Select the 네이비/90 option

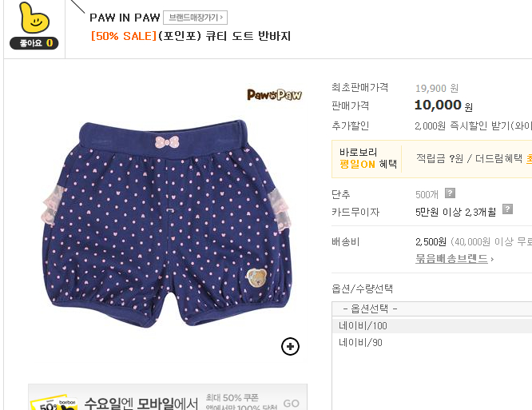[431, 342]
